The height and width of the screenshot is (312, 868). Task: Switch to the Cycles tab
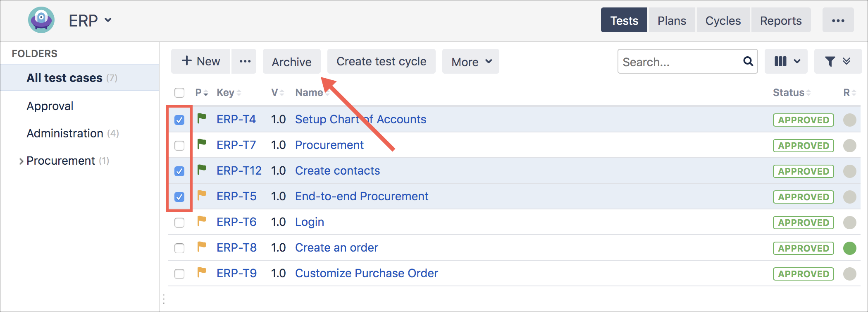(x=723, y=20)
